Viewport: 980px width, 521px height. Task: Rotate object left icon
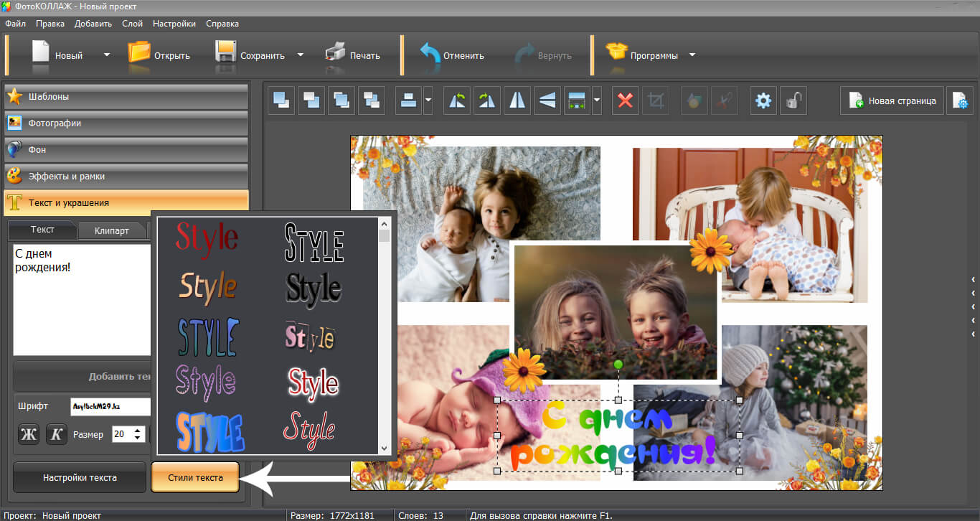[x=457, y=100]
